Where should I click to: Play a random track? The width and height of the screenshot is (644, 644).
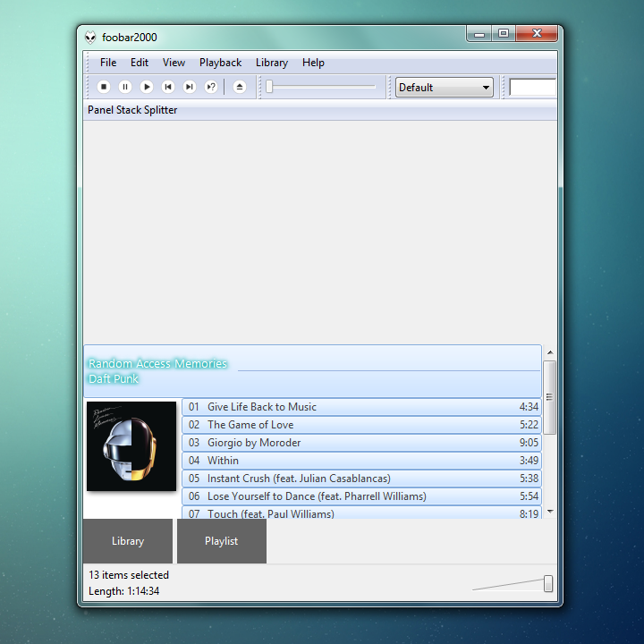211,87
